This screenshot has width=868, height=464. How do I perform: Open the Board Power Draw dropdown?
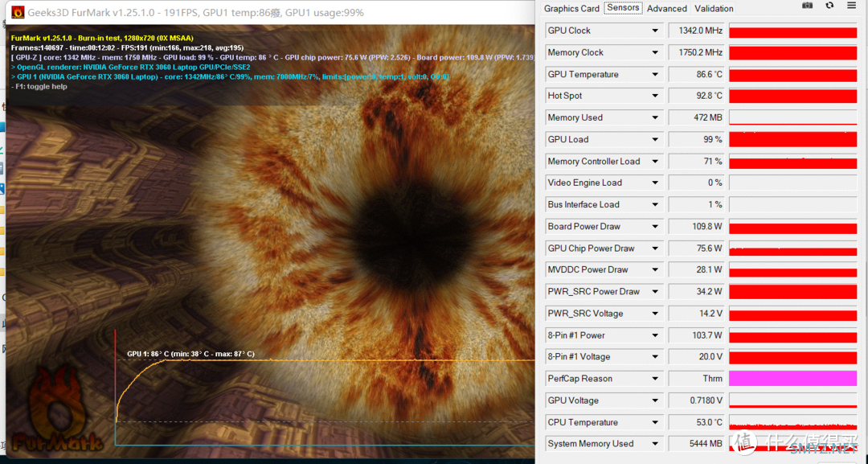[655, 227]
